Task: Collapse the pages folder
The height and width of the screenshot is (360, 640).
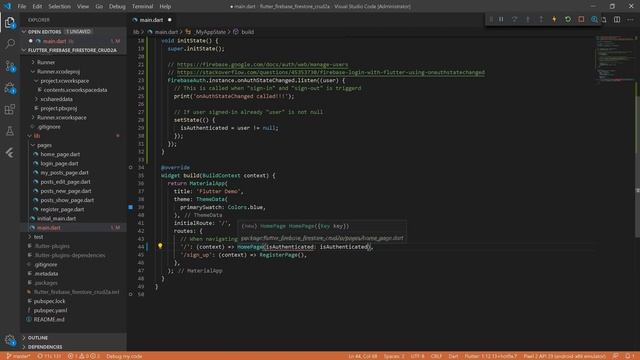Action: pos(44,145)
